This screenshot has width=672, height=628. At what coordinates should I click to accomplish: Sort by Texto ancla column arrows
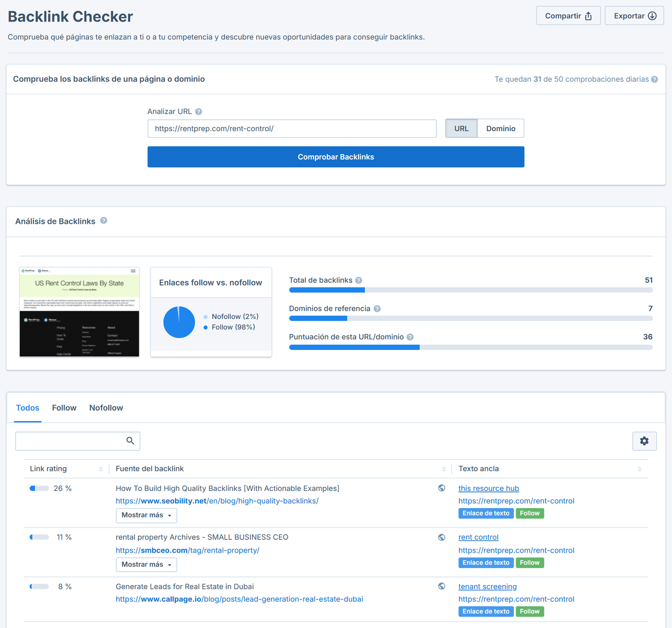tap(639, 469)
